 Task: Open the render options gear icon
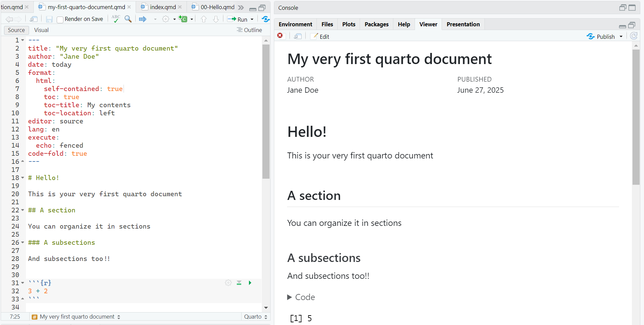tap(166, 19)
